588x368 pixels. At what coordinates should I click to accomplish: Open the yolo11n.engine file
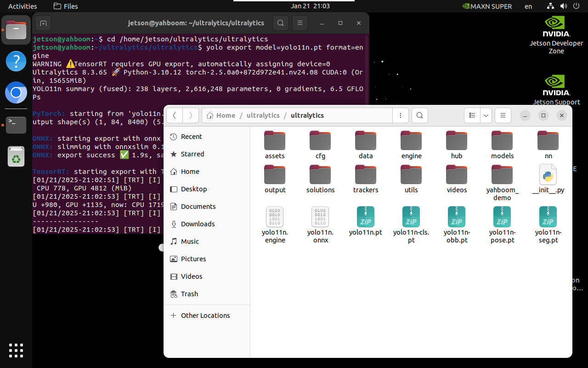(x=275, y=225)
